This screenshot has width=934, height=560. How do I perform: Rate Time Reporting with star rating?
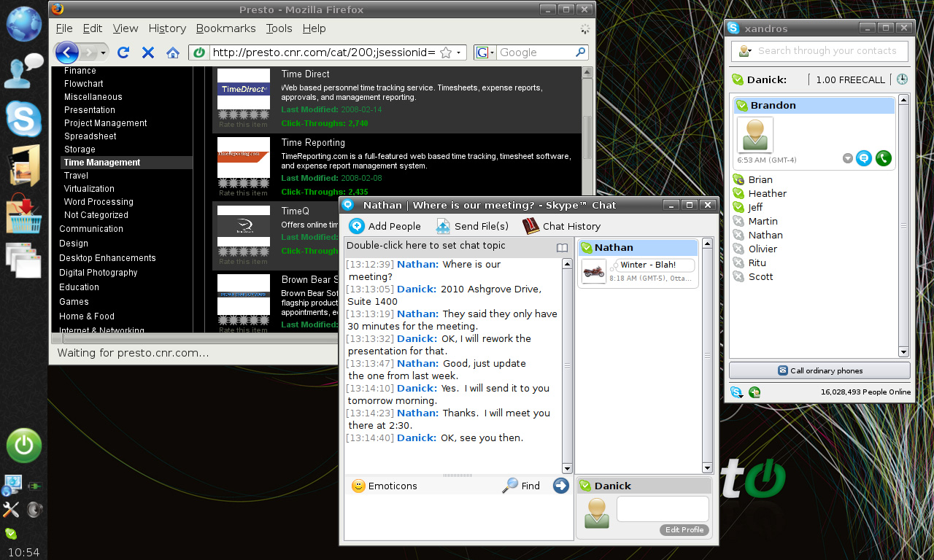[244, 184]
